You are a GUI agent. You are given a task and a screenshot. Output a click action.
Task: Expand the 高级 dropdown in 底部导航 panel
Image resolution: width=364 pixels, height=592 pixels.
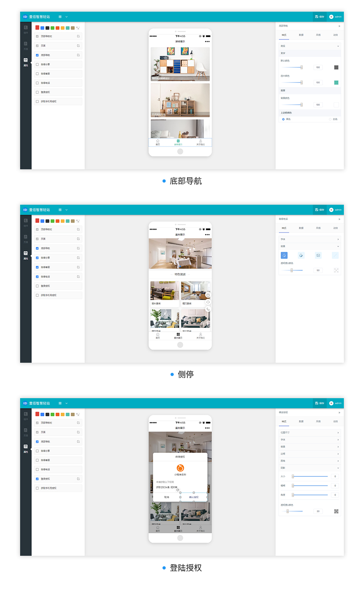coord(310,46)
